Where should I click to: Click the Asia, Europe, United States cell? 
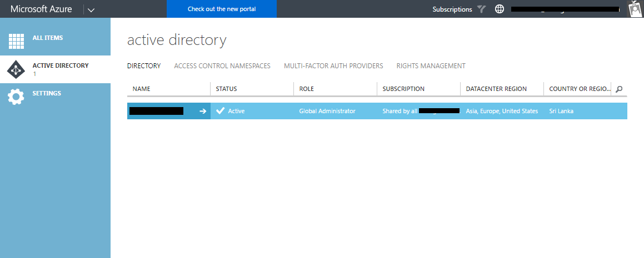[502, 111]
